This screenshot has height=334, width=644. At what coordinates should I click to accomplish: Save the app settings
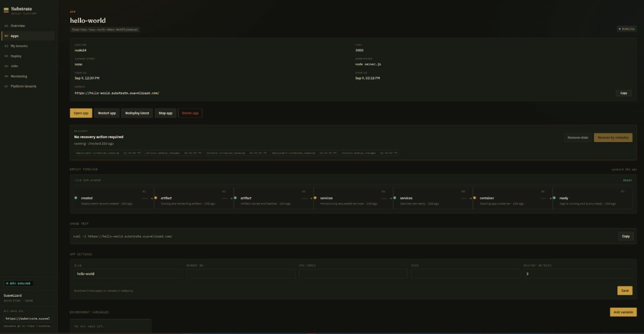[625, 291]
